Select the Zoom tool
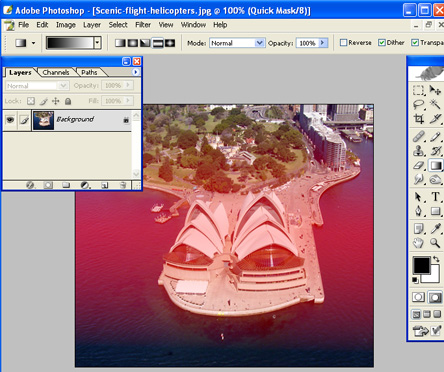 (435, 243)
